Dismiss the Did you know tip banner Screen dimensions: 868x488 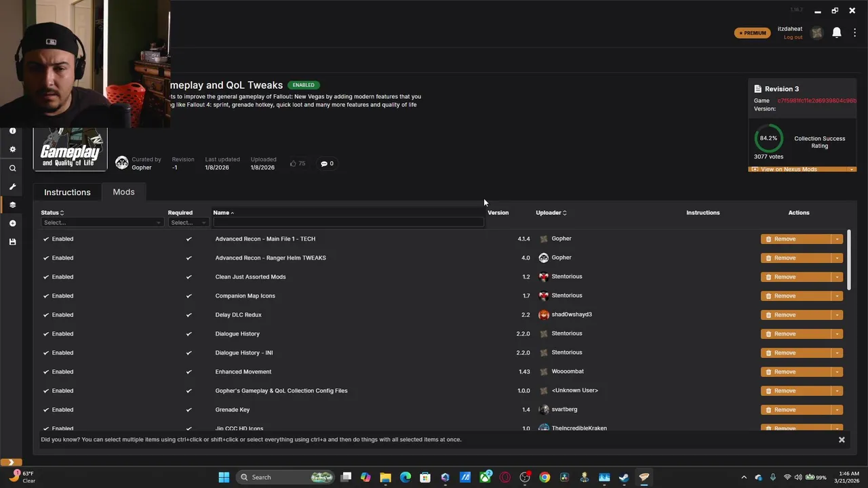(842, 440)
